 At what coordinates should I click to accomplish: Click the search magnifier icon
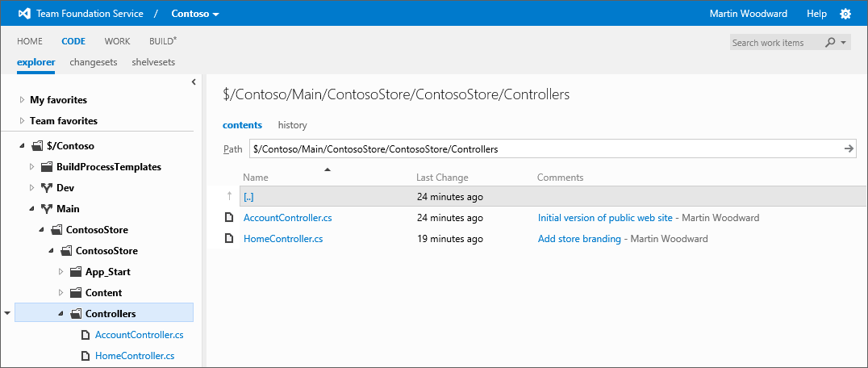pos(830,43)
